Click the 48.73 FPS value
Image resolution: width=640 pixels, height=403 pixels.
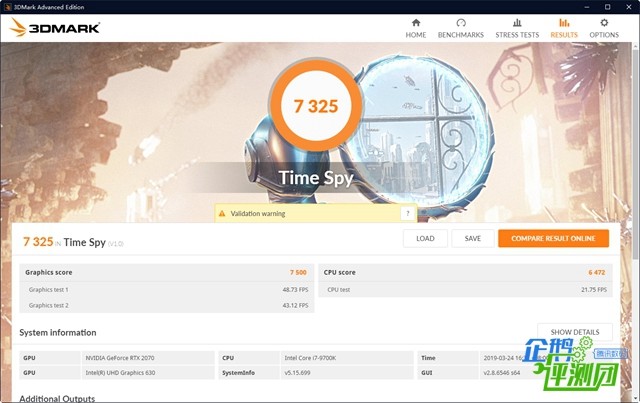[x=296, y=289]
